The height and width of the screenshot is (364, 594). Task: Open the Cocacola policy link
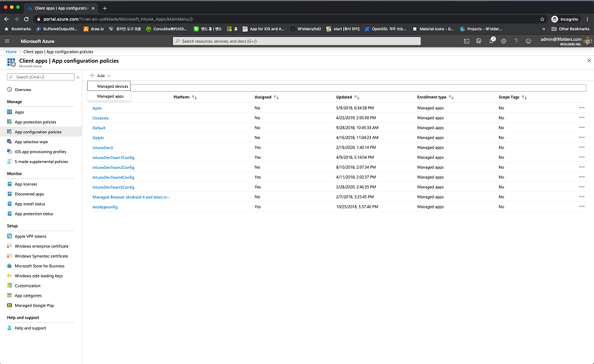(x=100, y=118)
